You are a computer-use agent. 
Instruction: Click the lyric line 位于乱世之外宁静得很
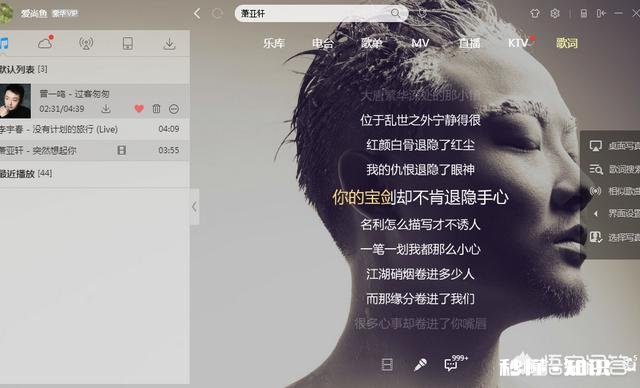pos(420,120)
